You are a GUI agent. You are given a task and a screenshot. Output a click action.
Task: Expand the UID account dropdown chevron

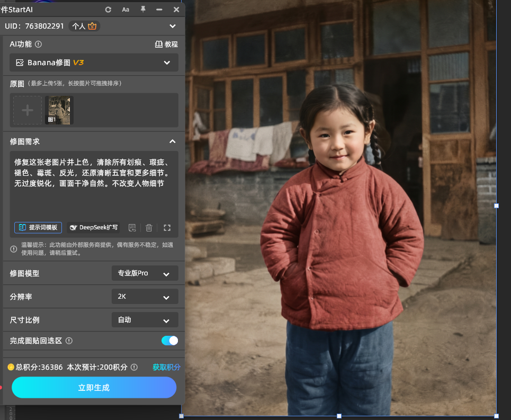point(173,26)
